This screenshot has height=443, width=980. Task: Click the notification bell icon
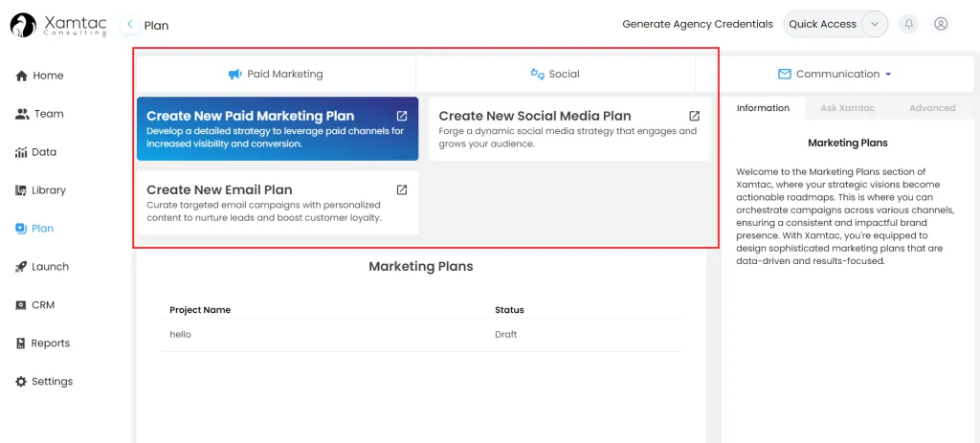[x=908, y=24]
